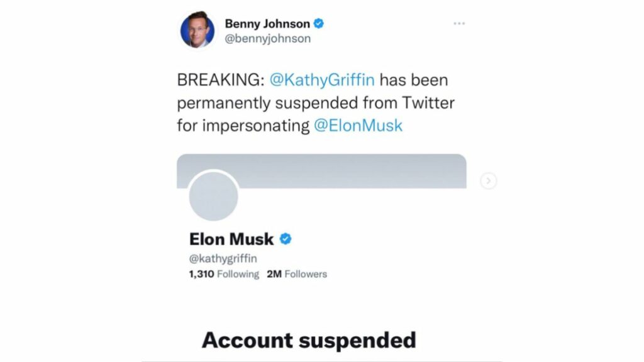Click Benny Johnson's profile avatar
Screen dimensions: 644x362
pyautogui.click(x=197, y=31)
